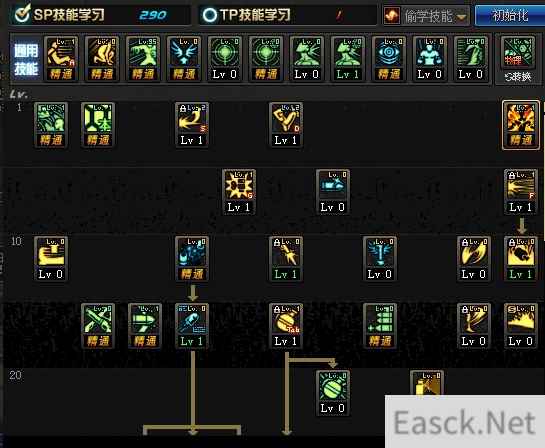Image resolution: width=545 pixels, height=448 pixels.
Task: Click the locked arrow skill with S hotkey
Action: 192,125
